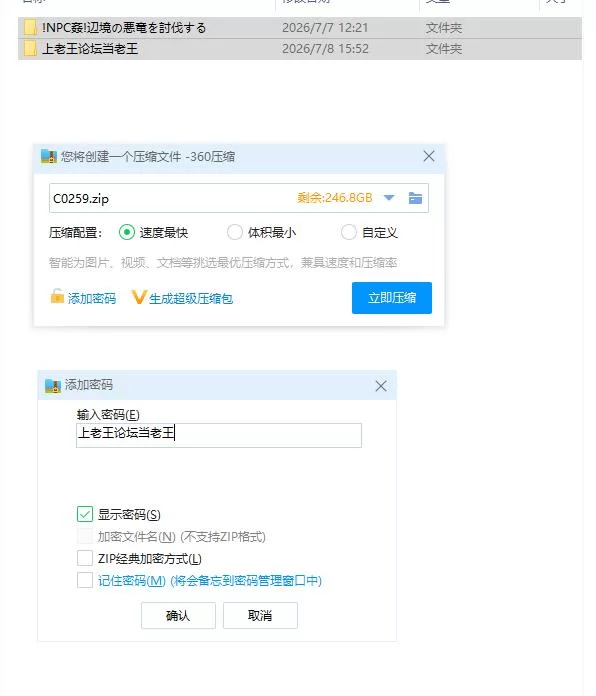Click the 添加密码 link
The height and width of the screenshot is (696, 596).
pyautogui.click(x=92, y=298)
